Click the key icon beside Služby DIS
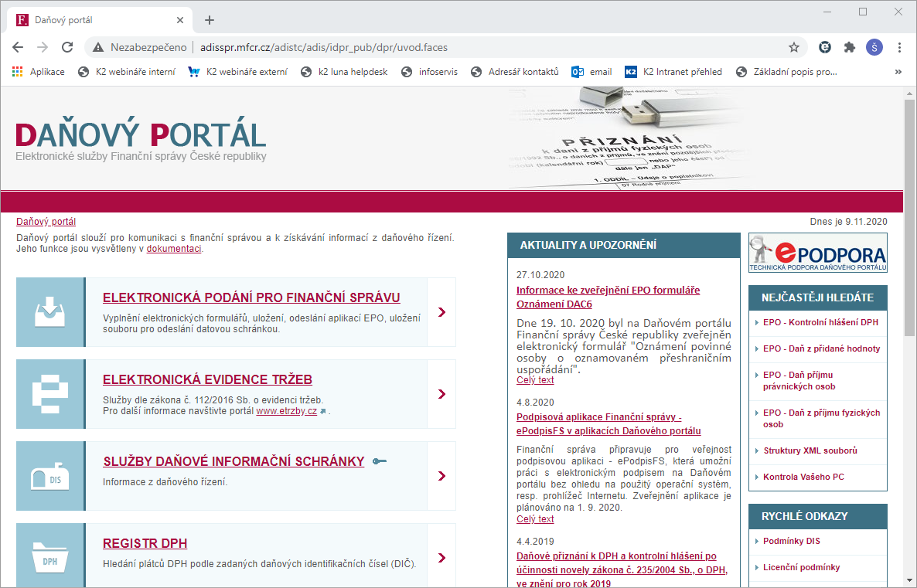Viewport: 917px width, 588px height. click(380, 461)
